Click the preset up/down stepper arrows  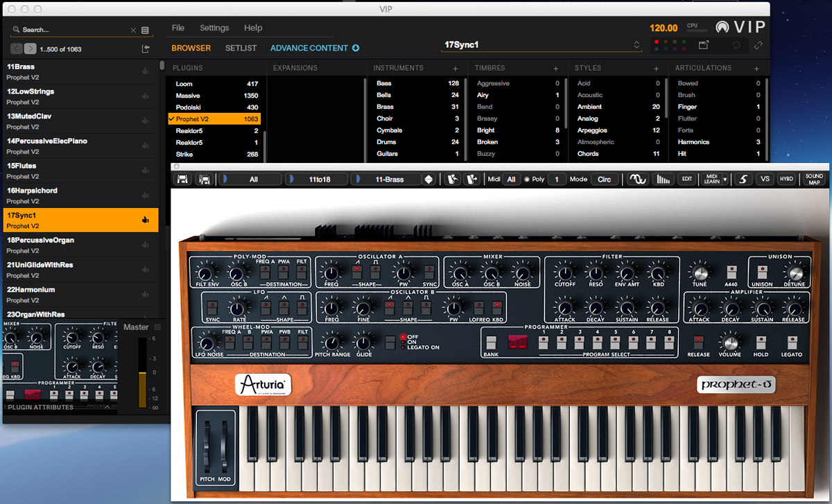(x=429, y=179)
